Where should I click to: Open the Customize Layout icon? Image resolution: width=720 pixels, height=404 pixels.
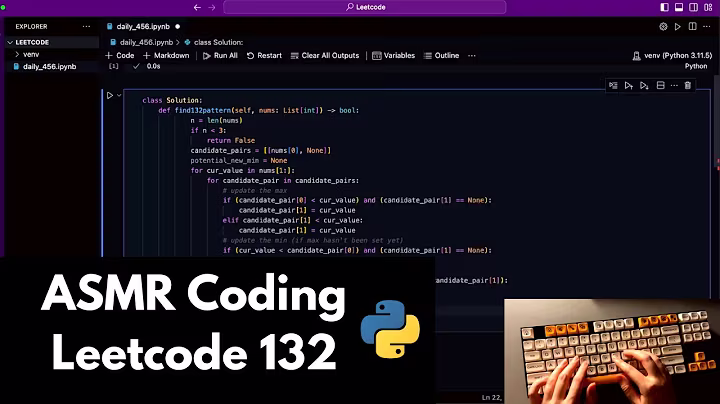click(708, 7)
